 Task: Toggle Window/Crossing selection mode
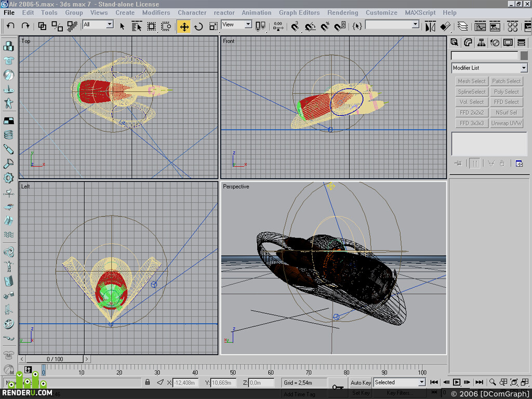(x=166, y=26)
